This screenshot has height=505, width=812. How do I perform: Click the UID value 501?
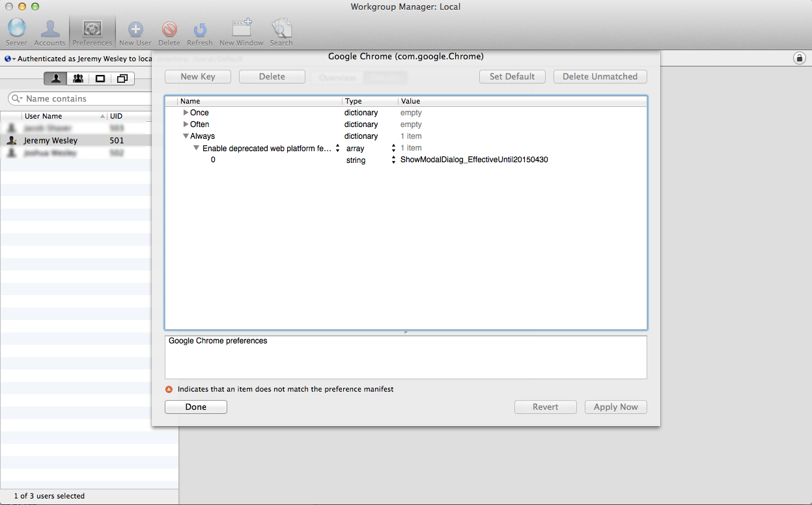tap(117, 140)
